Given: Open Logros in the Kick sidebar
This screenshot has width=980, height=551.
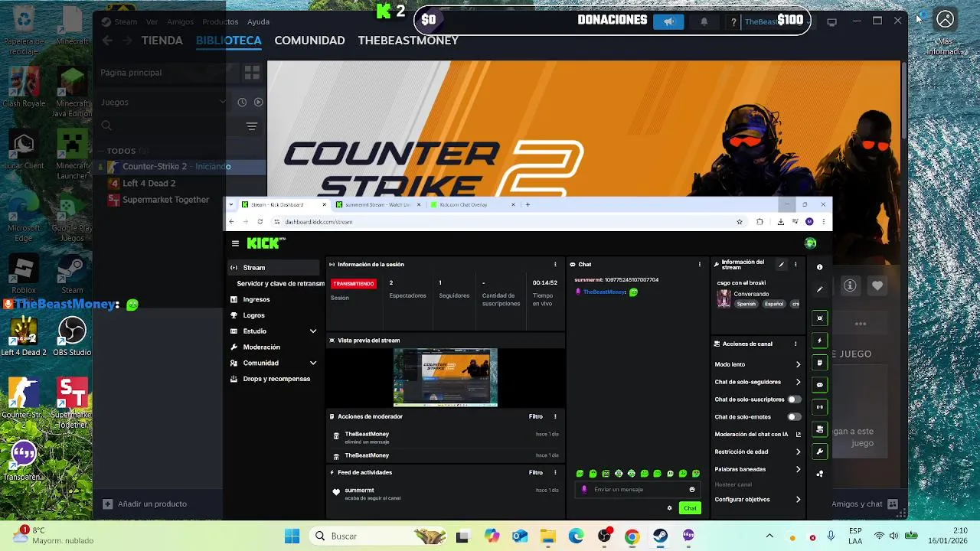Looking at the screenshot, I should click(253, 315).
